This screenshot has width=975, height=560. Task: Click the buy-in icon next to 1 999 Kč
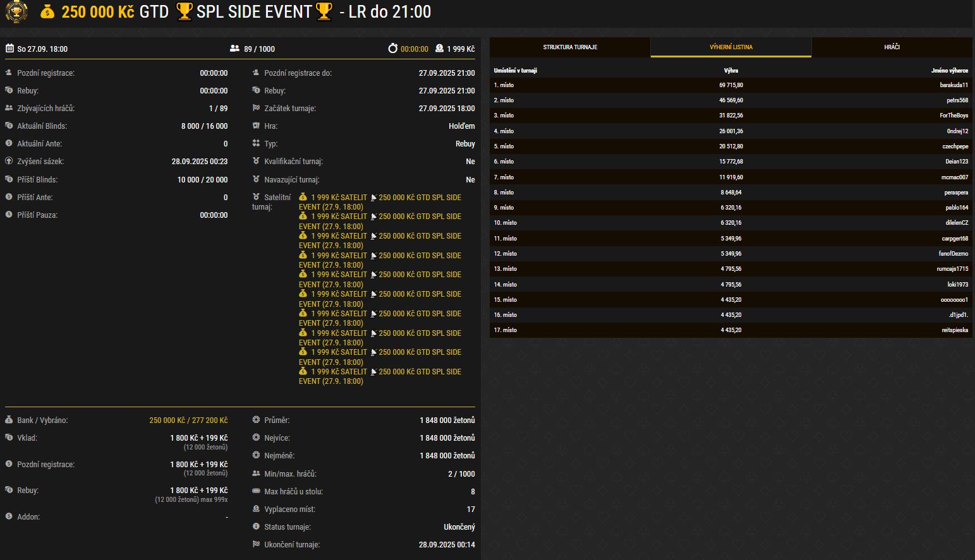[x=439, y=49]
